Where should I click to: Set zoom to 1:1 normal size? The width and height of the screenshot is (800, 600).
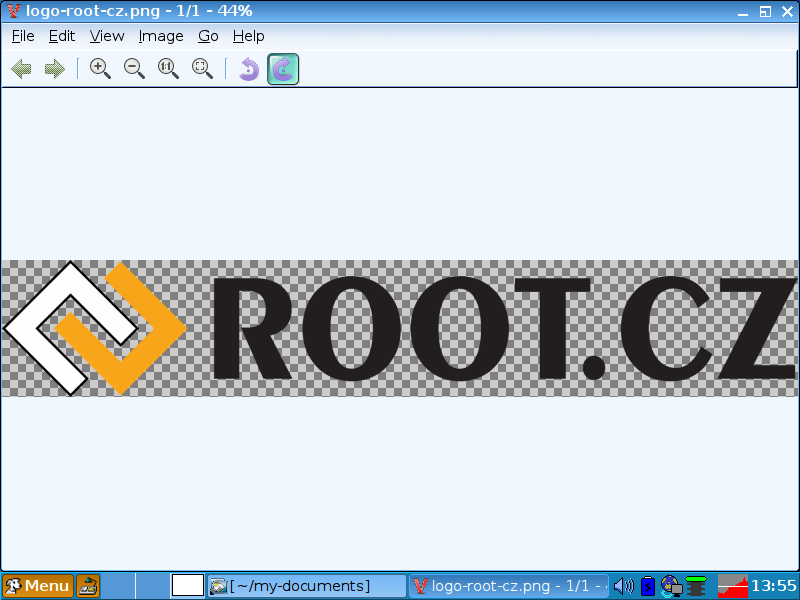pos(168,68)
